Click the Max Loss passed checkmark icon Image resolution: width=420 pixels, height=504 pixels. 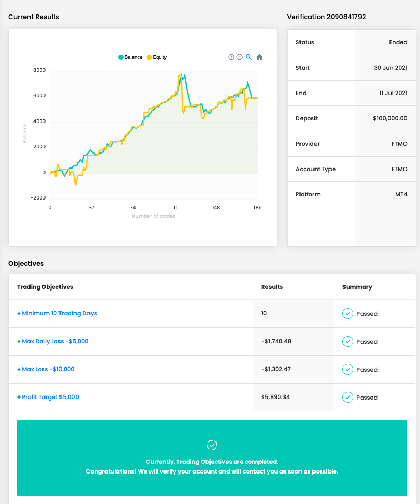tap(348, 370)
